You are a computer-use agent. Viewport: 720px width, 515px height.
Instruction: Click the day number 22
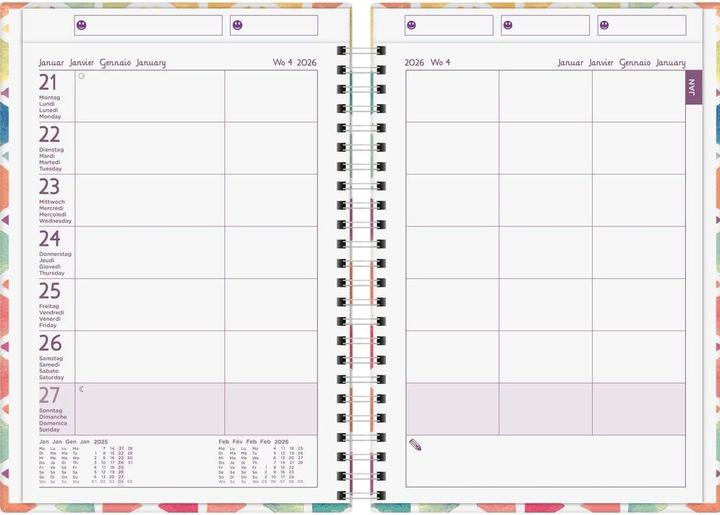(49, 134)
